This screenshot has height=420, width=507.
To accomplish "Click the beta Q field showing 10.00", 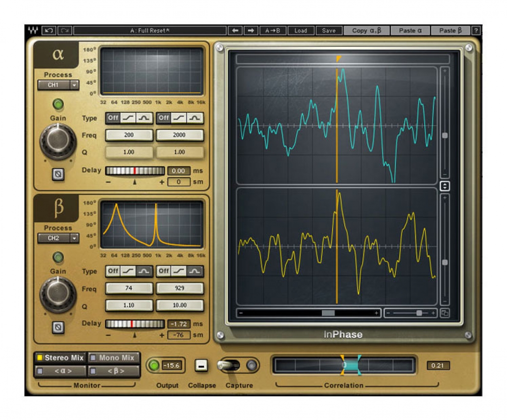I will click(x=180, y=305).
